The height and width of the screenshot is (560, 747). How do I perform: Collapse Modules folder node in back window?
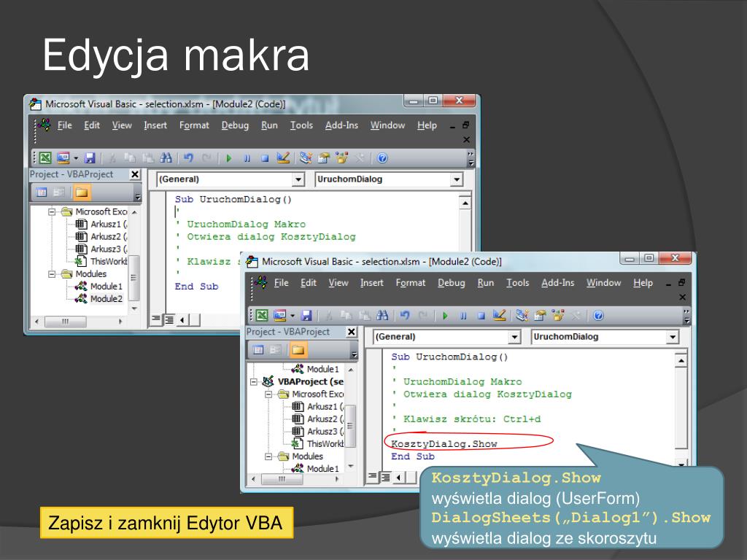(x=52, y=274)
